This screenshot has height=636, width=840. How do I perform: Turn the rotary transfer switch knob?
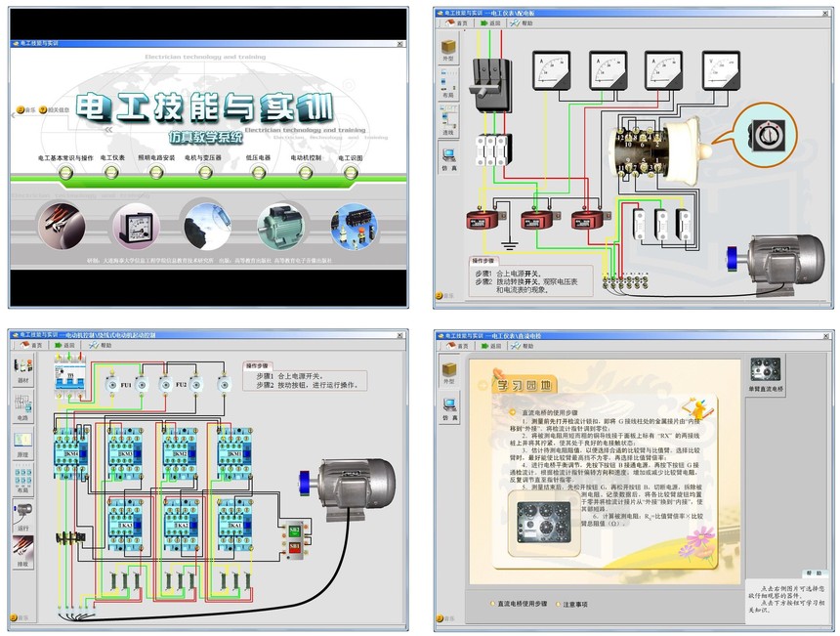point(761,136)
